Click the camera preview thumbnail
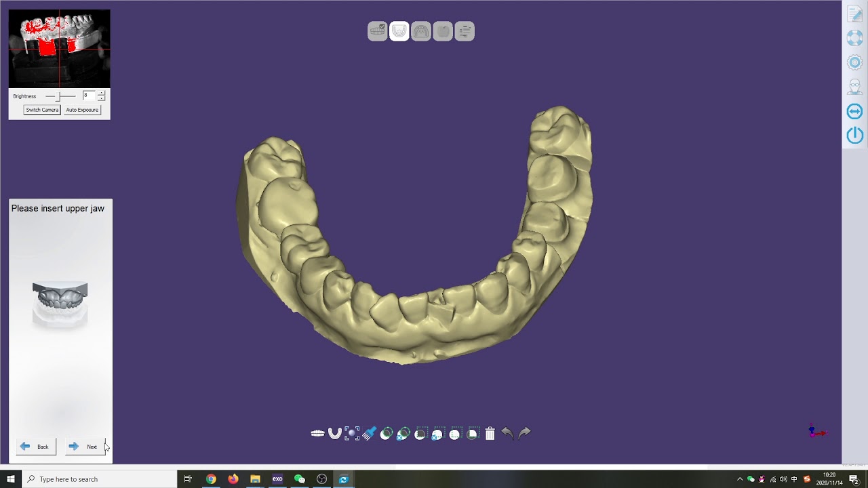Screen dimensions: 868x488 (x=59, y=49)
